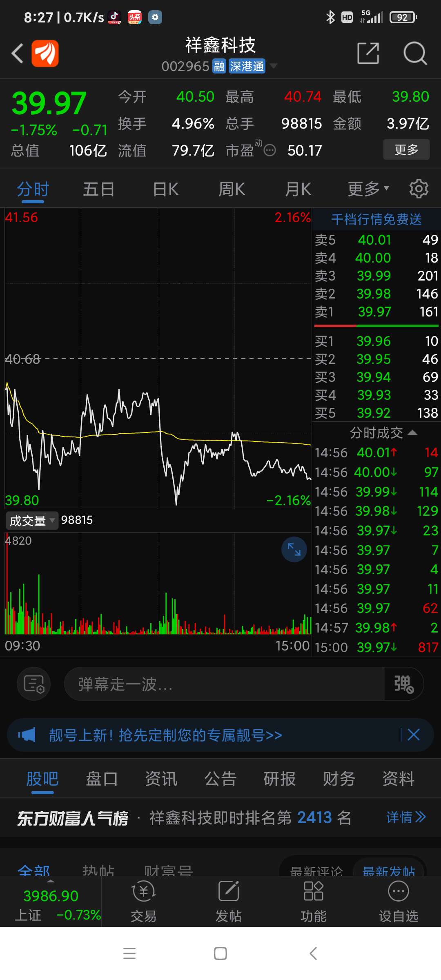
Task: Open the 盘口 tab
Action: (x=102, y=779)
